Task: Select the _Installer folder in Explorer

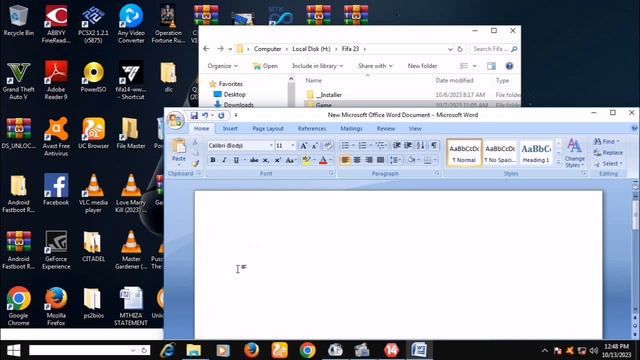Action: click(329, 95)
